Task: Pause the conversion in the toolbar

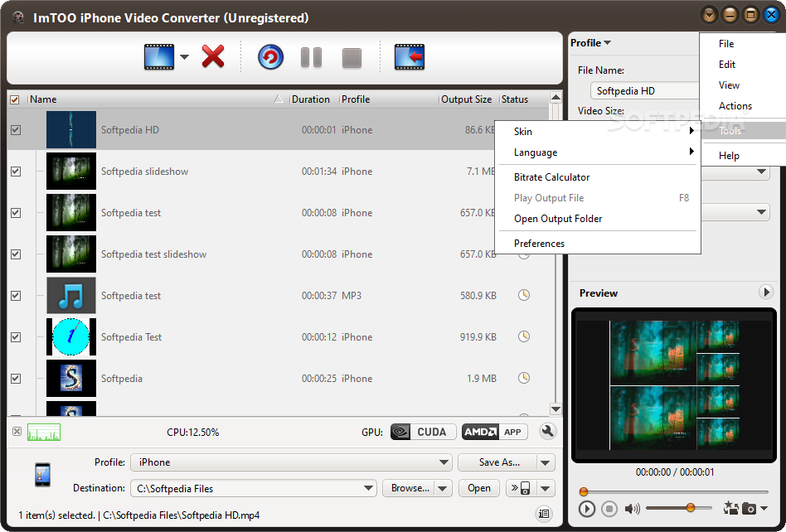Action: point(311,57)
